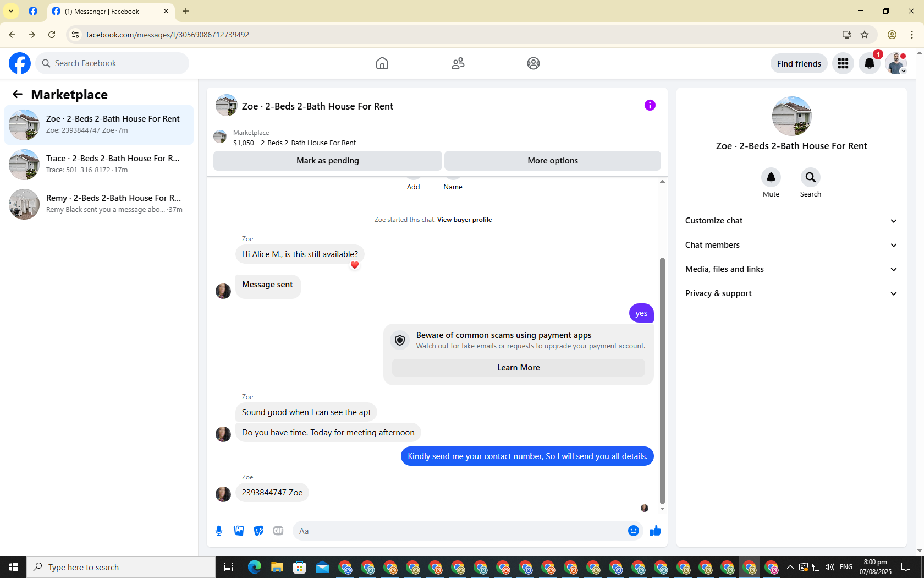924x578 pixels.
Task: Open the Trace conversation in Marketplace list
Action: click(x=99, y=165)
